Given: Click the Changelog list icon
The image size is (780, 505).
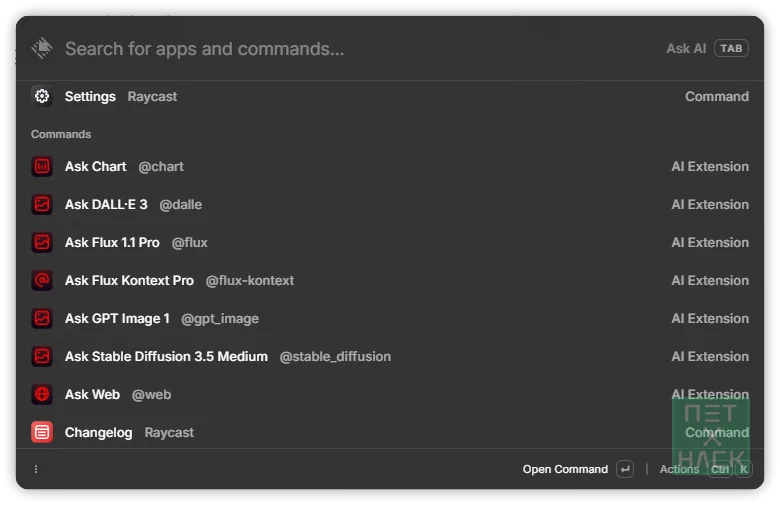Looking at the screenshot, I should click(x=42, y=432).
